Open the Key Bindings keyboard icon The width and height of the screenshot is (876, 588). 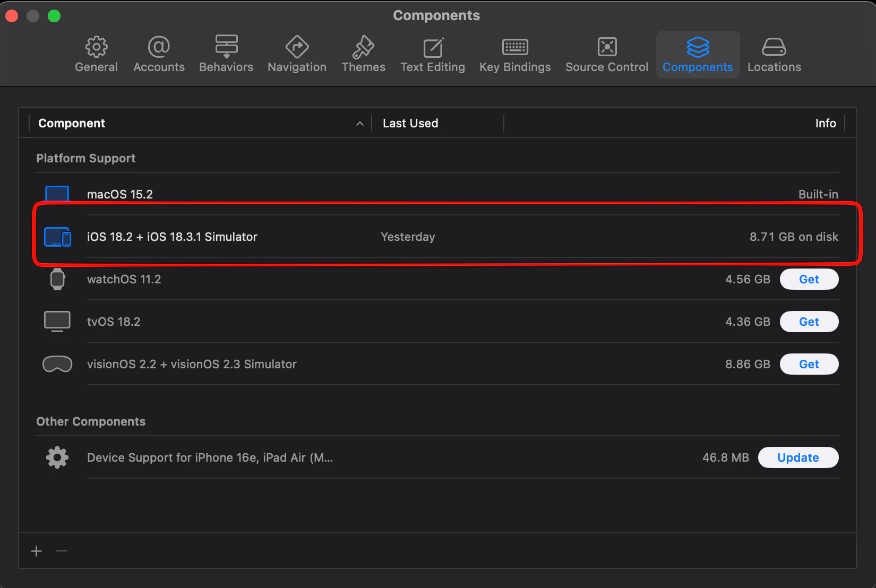click(x=515, y=47)
